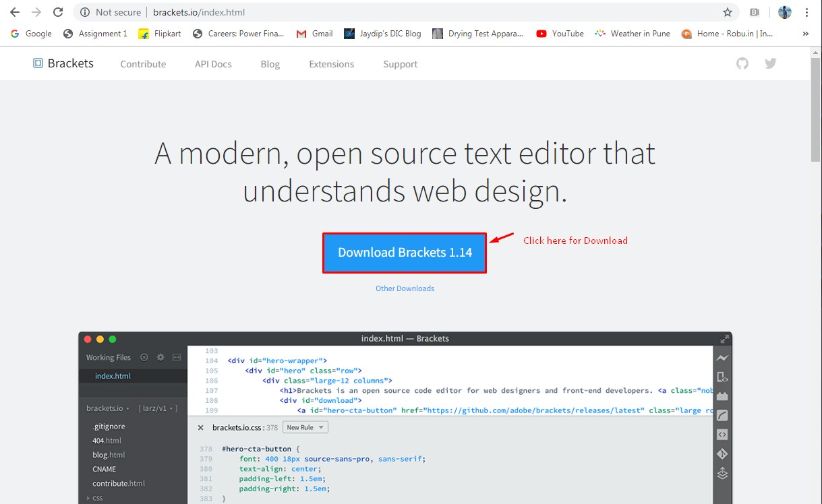This screenshot has height=504, width=822.
Task: View site info via Not secure icon
Action: pos(84,12)
